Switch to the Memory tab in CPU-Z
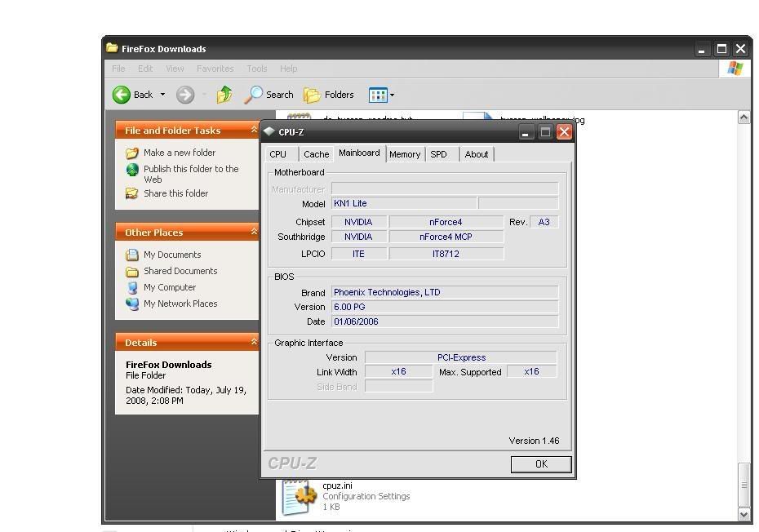 point(404,154)
